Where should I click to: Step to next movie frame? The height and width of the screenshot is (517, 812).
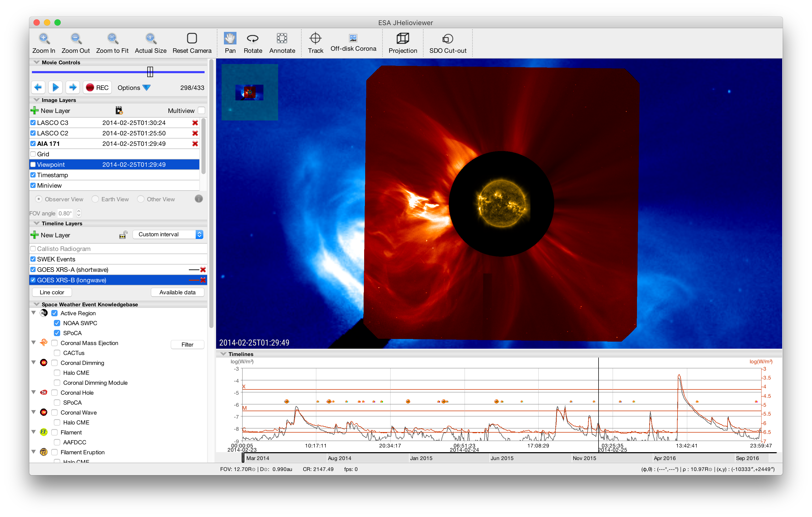(x=72, y=88)
